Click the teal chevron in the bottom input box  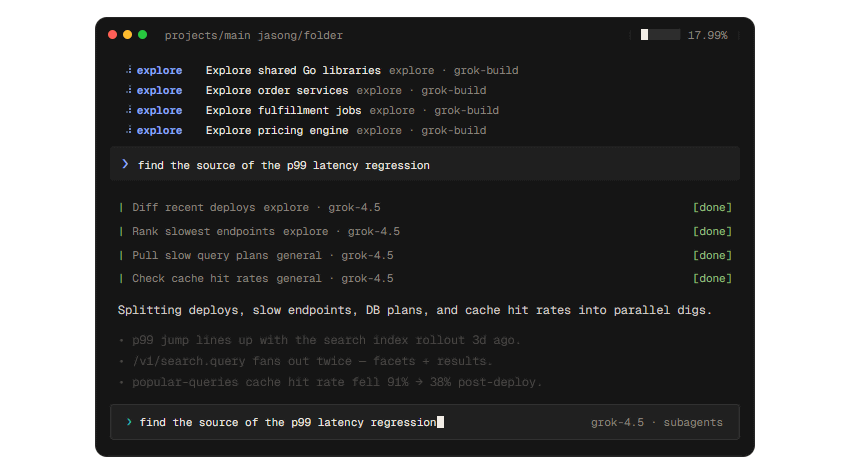tap(129, 422)
